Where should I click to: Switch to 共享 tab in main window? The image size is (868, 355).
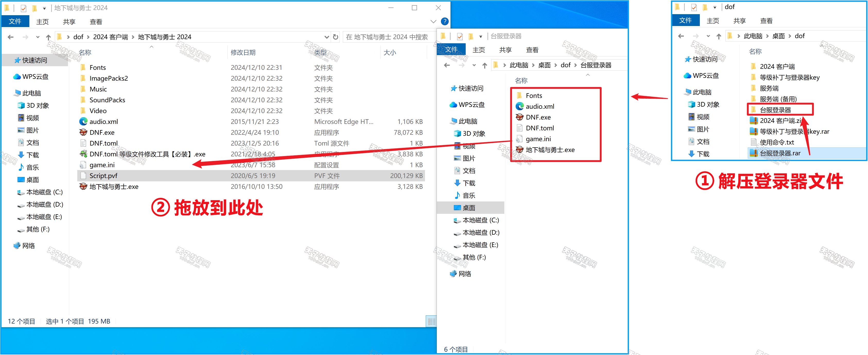69,22
